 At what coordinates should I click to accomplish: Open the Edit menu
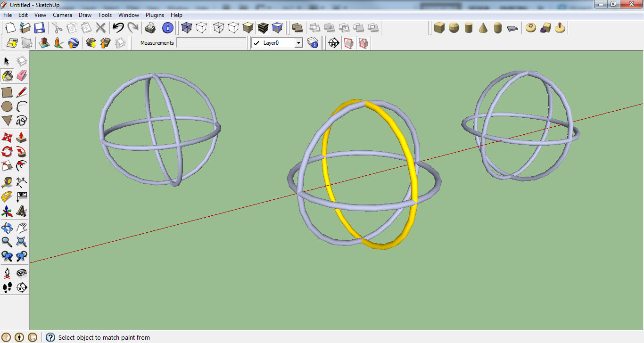click(x=23, y=15)
